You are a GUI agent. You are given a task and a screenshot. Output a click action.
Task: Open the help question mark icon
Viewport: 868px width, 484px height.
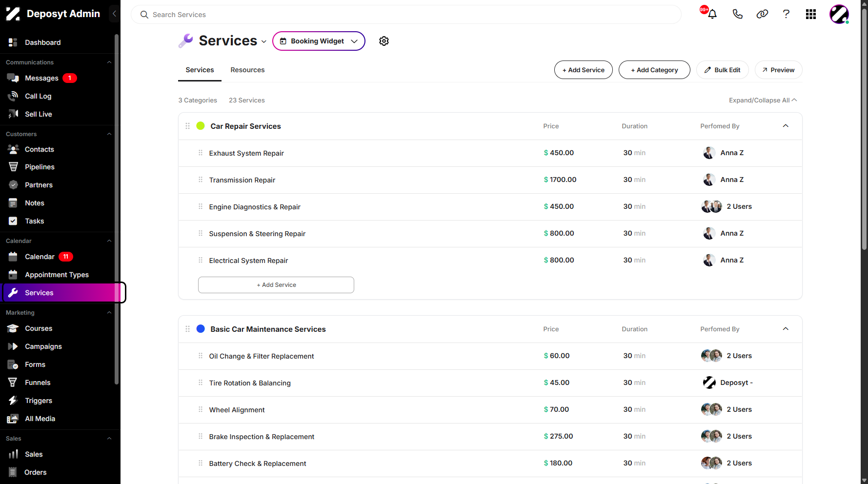click(786, 14)
